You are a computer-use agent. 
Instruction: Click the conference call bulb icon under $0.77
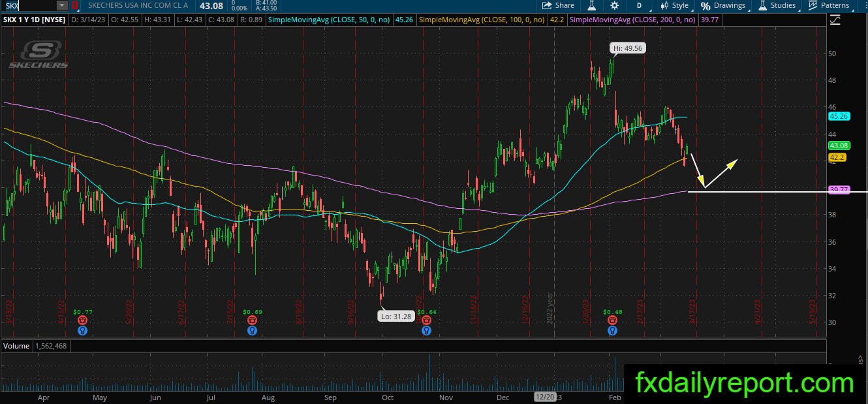pyautogui.click(x=83, y=330)
